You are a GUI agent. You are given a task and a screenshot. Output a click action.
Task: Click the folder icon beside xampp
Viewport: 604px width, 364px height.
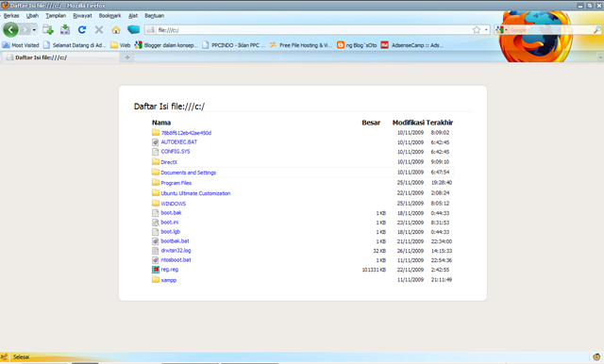click(155, 279)
